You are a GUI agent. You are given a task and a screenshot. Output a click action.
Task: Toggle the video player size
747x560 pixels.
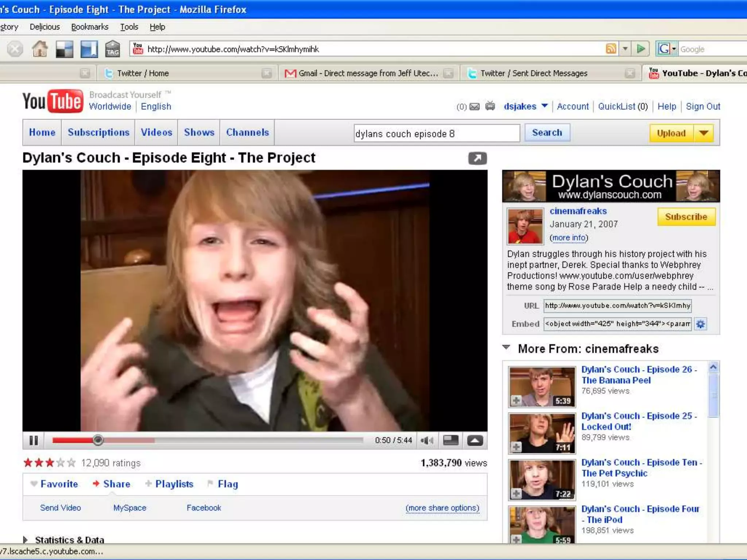(450, 440)
